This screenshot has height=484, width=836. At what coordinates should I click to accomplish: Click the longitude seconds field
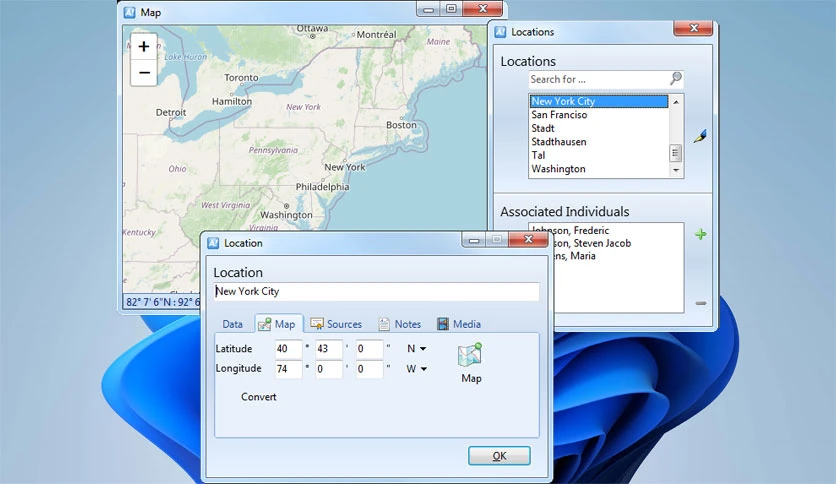pos(369,369)
